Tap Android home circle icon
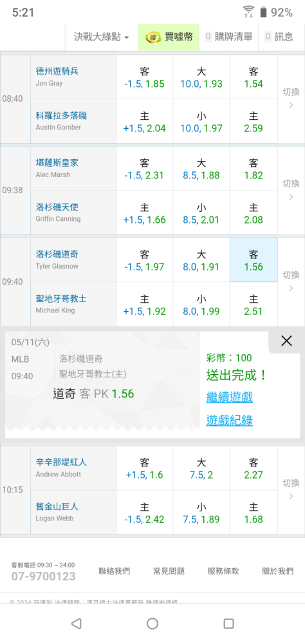 (152, 623)
